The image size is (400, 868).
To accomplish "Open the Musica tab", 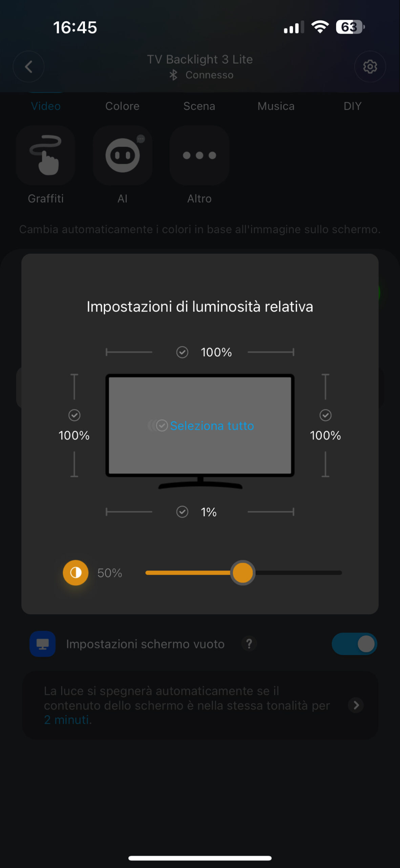I will pyautogui.click(x=276, y=106).
